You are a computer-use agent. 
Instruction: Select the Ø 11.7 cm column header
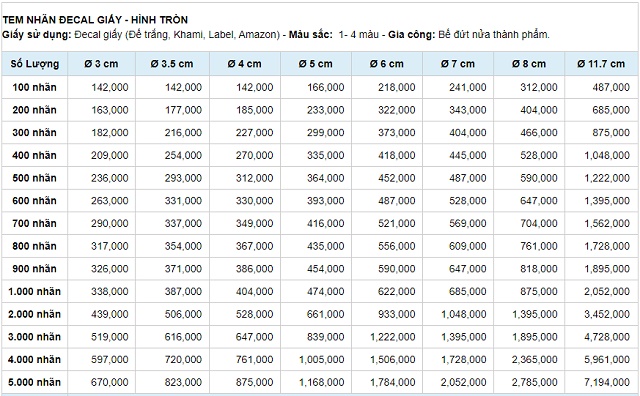pos(601,64)
